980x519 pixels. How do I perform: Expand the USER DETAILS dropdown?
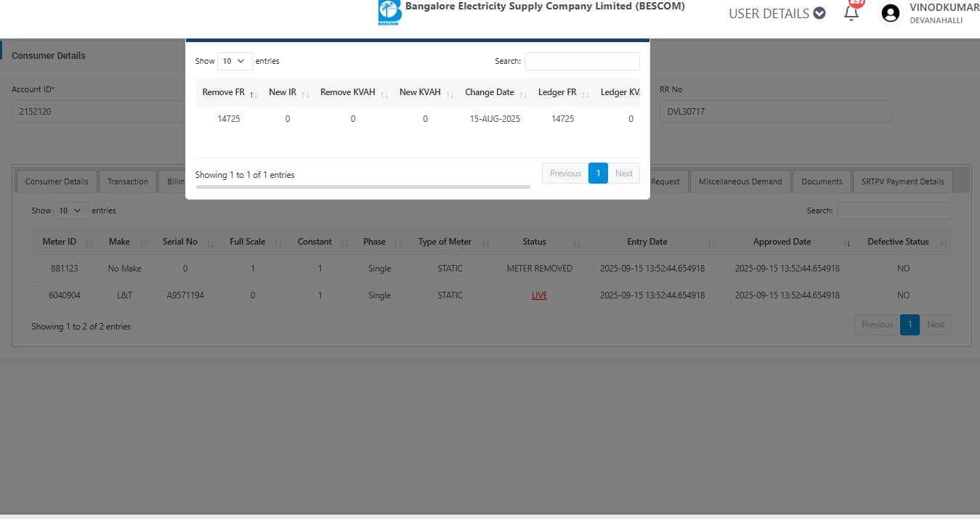click(x=777, y=13)
